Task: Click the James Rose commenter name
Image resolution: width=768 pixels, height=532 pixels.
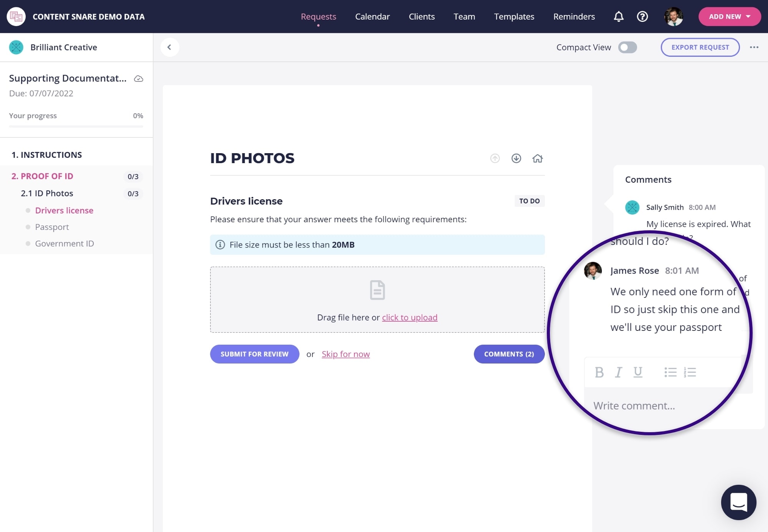Action: pyautogui.click(x=634, y=271)
